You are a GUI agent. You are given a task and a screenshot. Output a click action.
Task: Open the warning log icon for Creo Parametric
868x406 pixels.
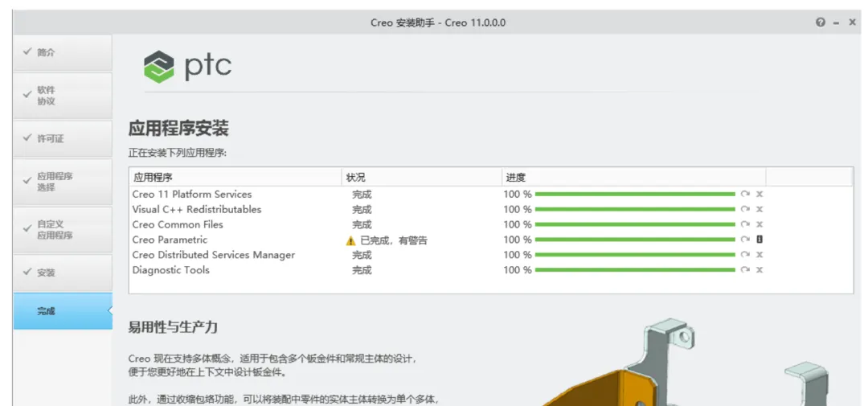pyautogui.click(x=759, y=240)
